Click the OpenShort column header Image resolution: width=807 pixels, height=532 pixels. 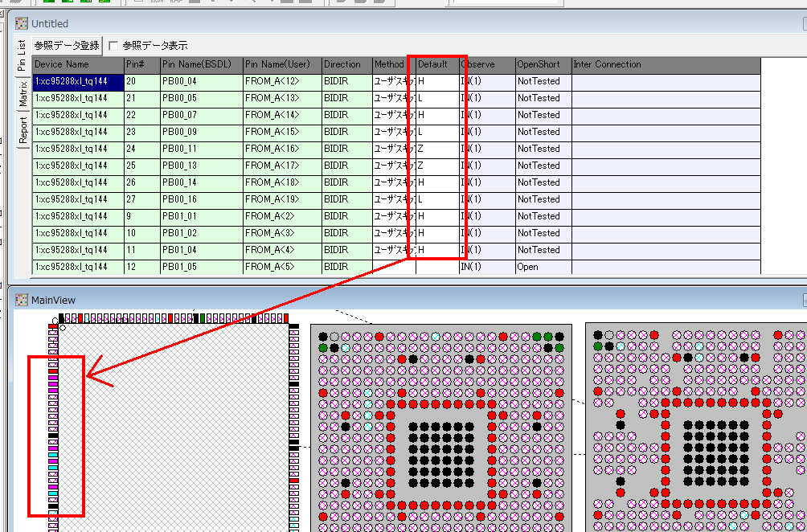pos(543,64)
